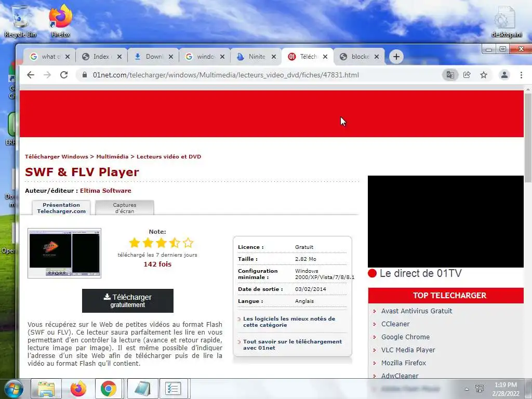
Task: Click the forward navigation arrow
Action: (47, 75)
